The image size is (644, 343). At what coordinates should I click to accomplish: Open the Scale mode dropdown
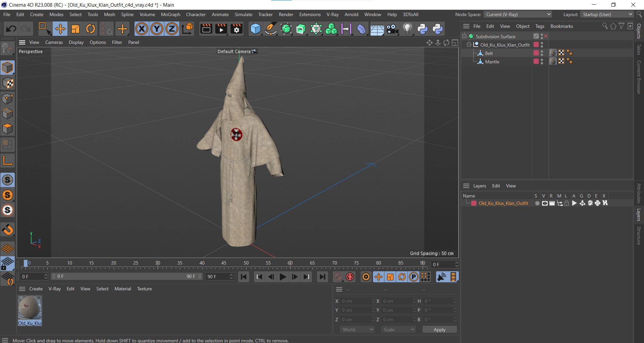pos(398,330)
